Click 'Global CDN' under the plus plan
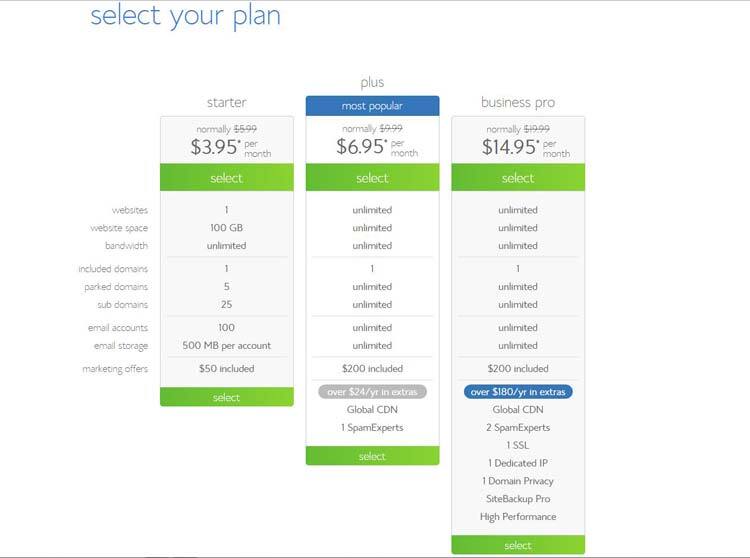The width and height of the screenshot is (750, 558). (372, 409)
